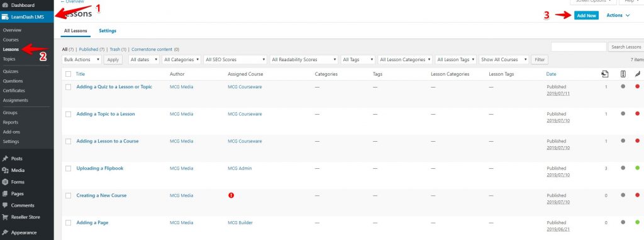Click red warning icon in Creating a New Course row
This screenshot has height=240, width=644.
point(231,195)
